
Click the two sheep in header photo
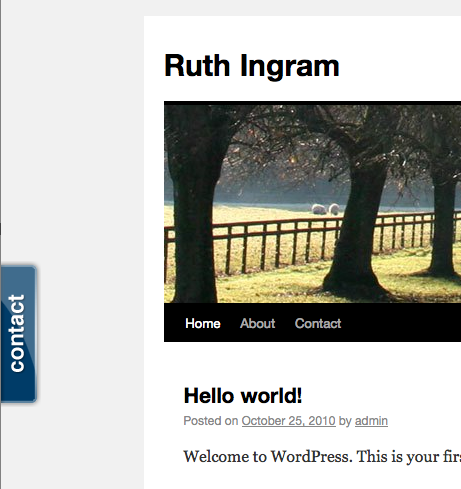tap(325, 209)
